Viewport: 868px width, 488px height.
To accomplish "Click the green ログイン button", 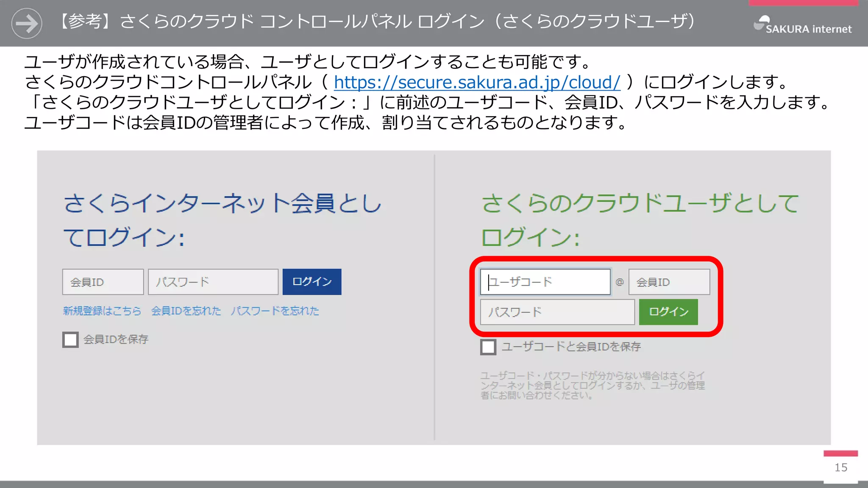I will click(668, 312).
